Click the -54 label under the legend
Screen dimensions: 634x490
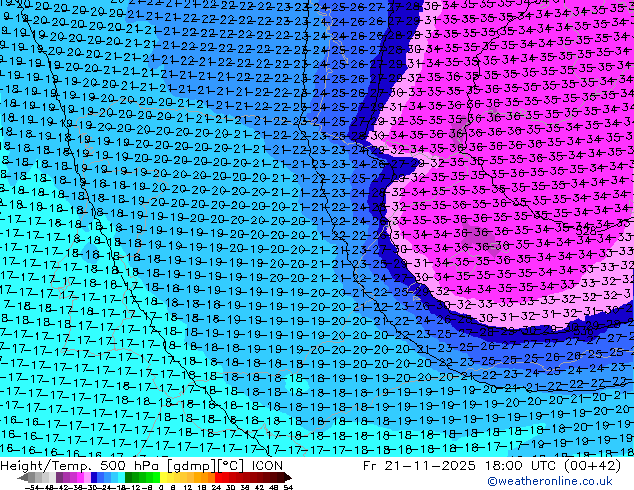pos(34,487)
